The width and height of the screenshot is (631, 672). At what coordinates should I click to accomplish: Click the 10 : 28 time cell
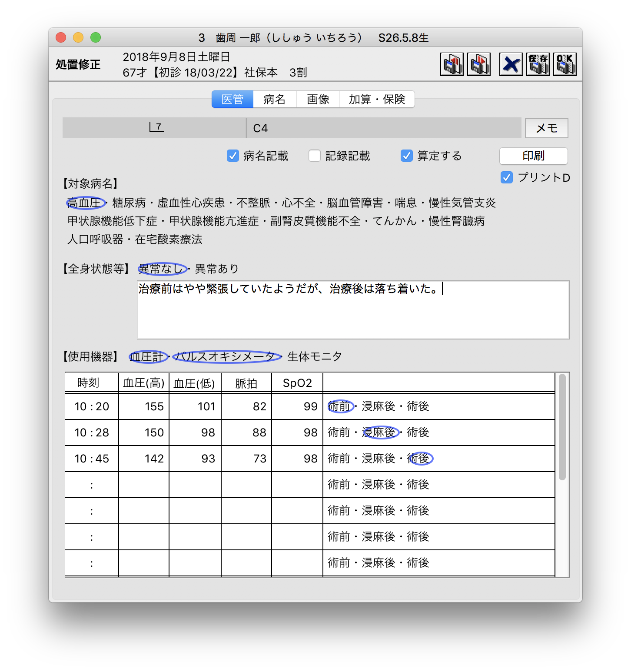pos(92,432)
